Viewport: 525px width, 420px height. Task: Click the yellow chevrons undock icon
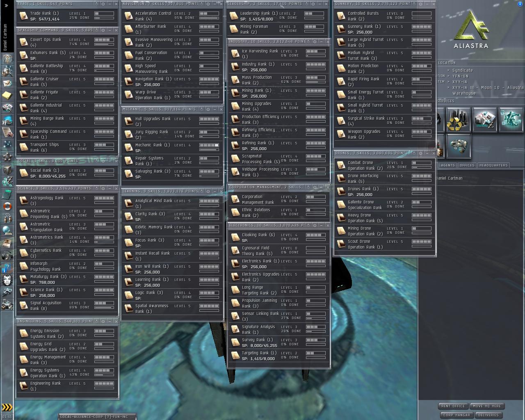pos(7,407)
